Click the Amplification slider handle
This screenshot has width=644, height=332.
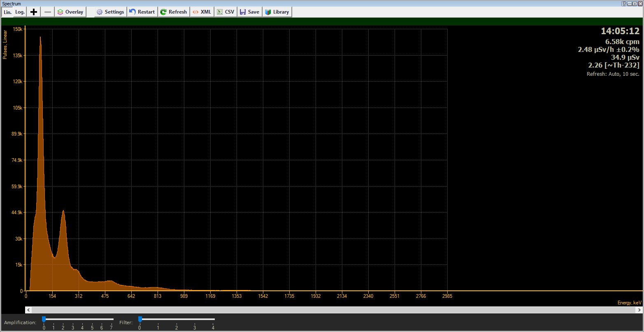(x=44, y=319)
